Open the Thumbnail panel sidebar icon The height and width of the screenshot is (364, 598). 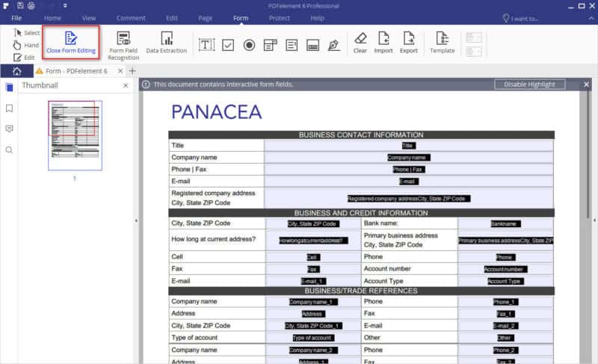(10, 87)
